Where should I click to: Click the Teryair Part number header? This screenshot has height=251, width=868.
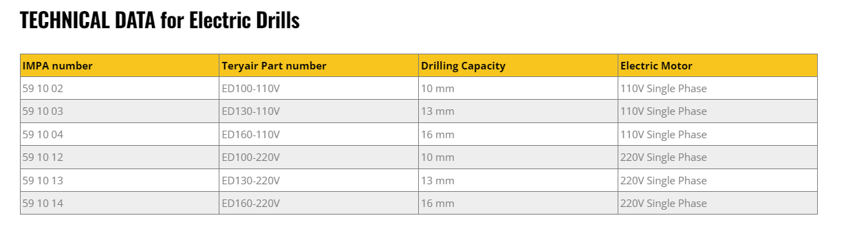[x=318, y=65]
